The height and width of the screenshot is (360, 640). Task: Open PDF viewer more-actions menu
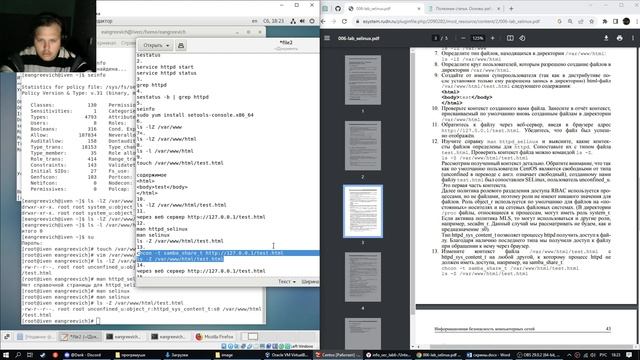[633, 38]
